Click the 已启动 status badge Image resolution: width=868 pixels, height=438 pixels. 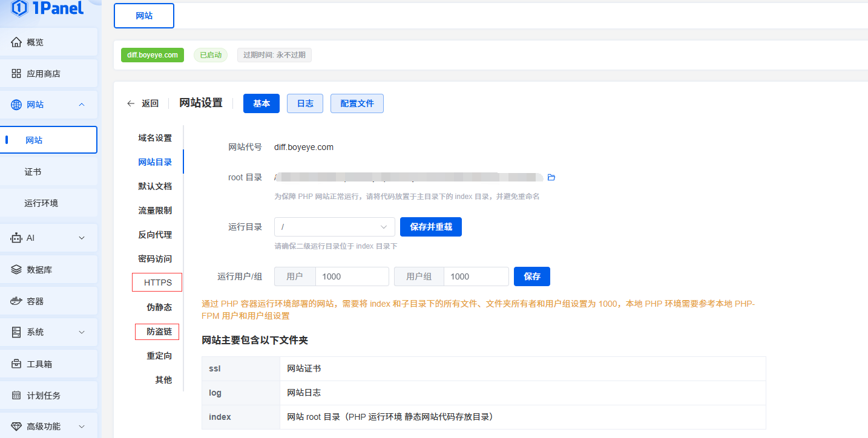(211, 55)
